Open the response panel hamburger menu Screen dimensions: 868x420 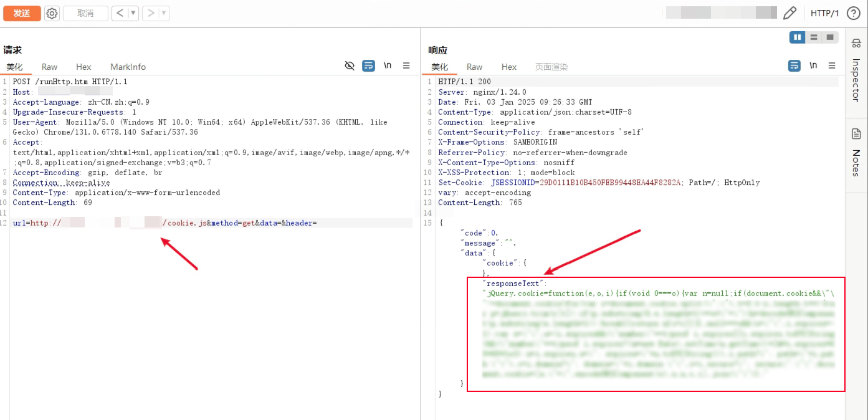tap(832, 65)
